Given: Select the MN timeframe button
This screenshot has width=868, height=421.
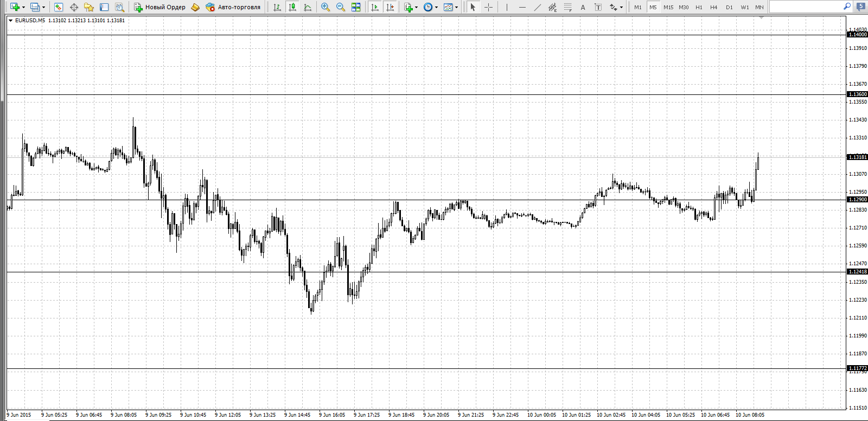Looking at the screenshot, I should tap(759, 7).
